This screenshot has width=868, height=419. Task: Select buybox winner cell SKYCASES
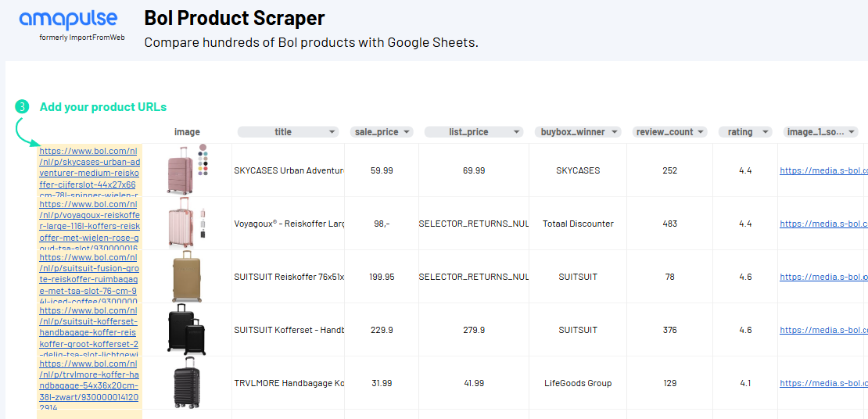[578, 170]
